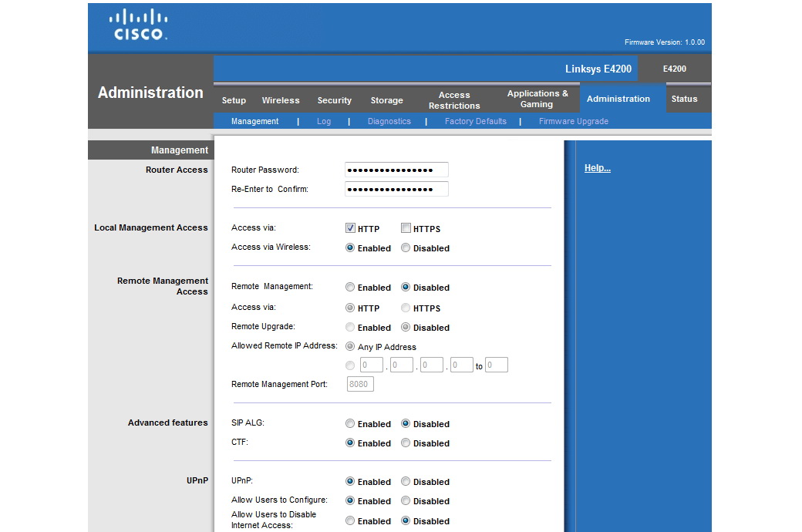Open the Setup tab
The image size is (802, 532).
point(234,100)
